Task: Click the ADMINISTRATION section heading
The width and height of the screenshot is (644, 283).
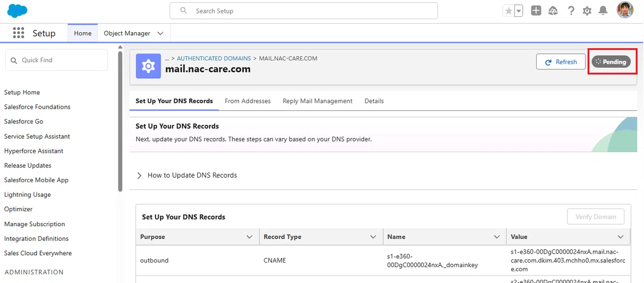Action: [x=34, y=272]
